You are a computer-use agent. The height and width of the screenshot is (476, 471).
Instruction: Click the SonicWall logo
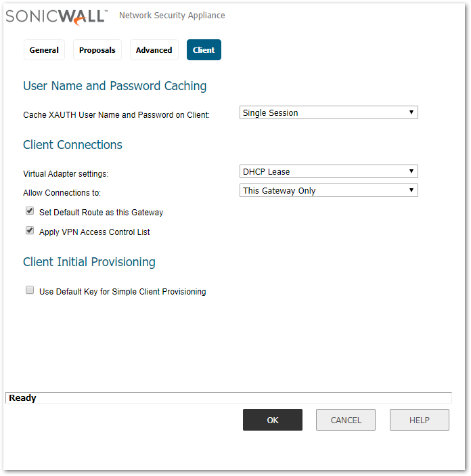pyautogui.click(x=56, y=16)
